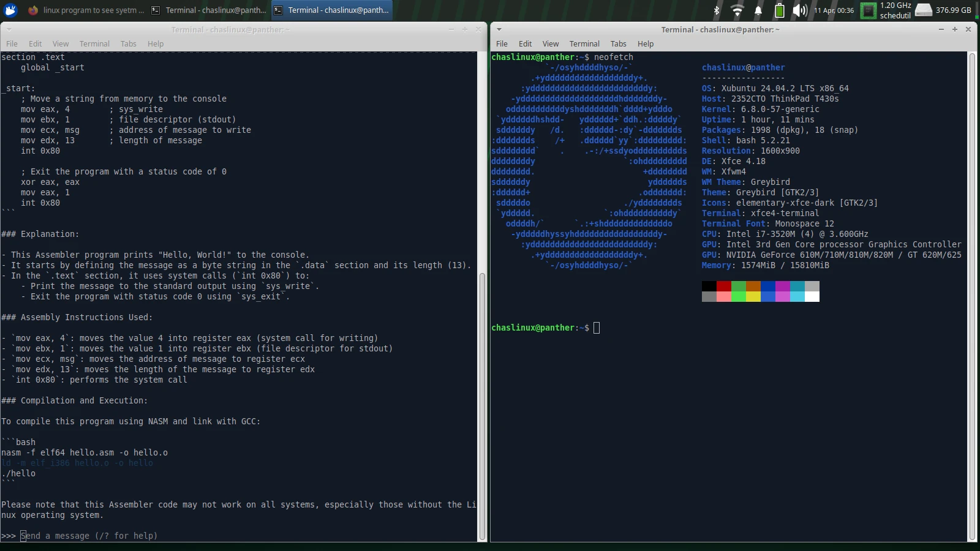The width and height of the screenshot is (980, 551).
Task: Click the 'CPU: Intel i7-3520M' line
Action: click(x=785, y=234)
